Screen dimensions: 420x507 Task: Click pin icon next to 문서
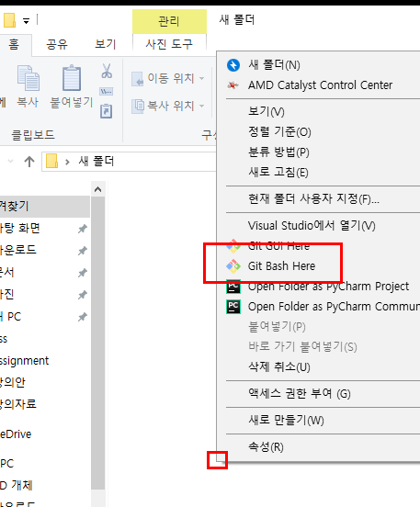coord(83,273)
